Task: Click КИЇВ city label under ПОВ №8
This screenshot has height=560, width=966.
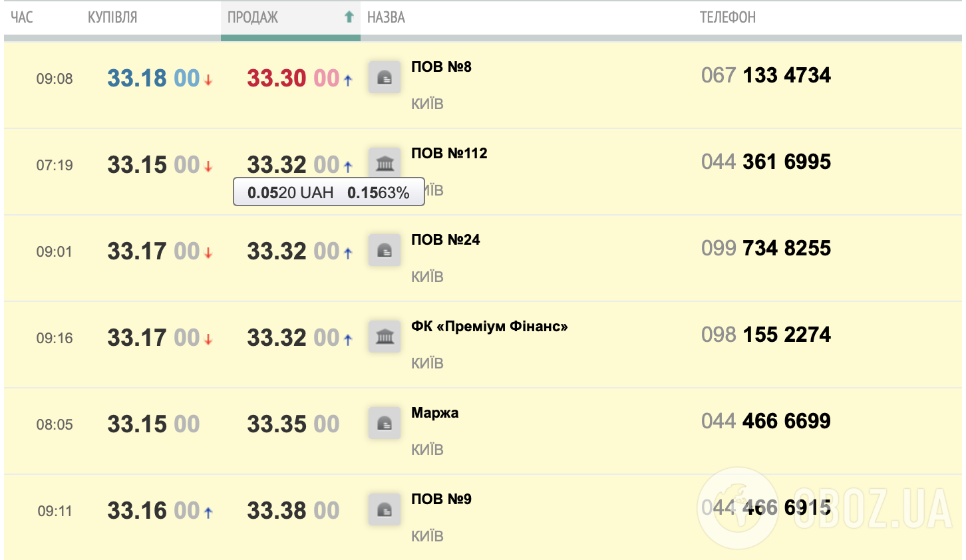Action: click(427, 104)
